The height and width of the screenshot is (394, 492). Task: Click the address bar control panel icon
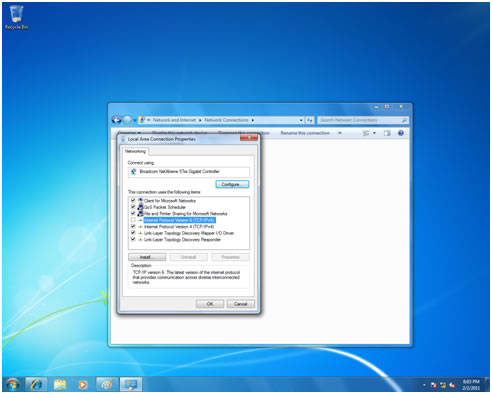142,120
